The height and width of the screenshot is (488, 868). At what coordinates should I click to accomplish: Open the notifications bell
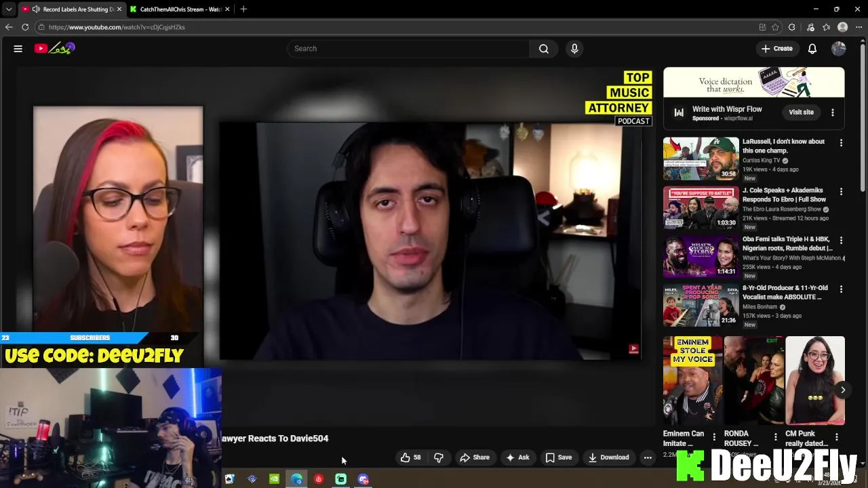(x=812, y=49)
